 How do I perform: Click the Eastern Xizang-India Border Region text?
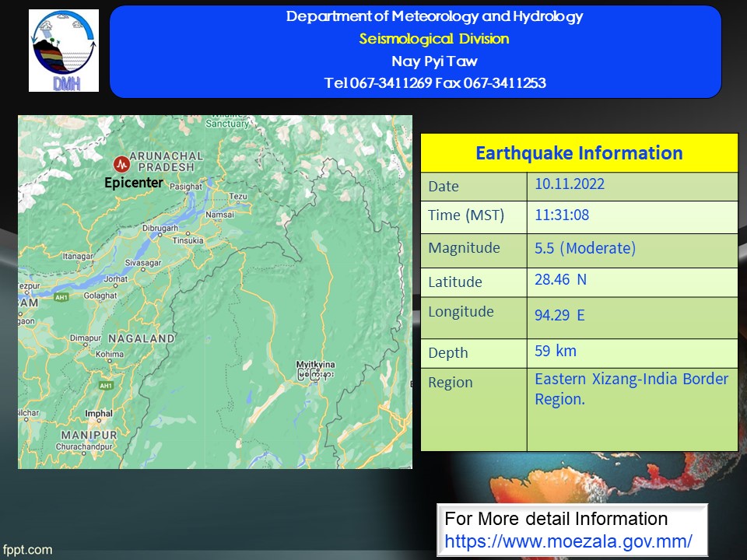[x=631, y=389]
